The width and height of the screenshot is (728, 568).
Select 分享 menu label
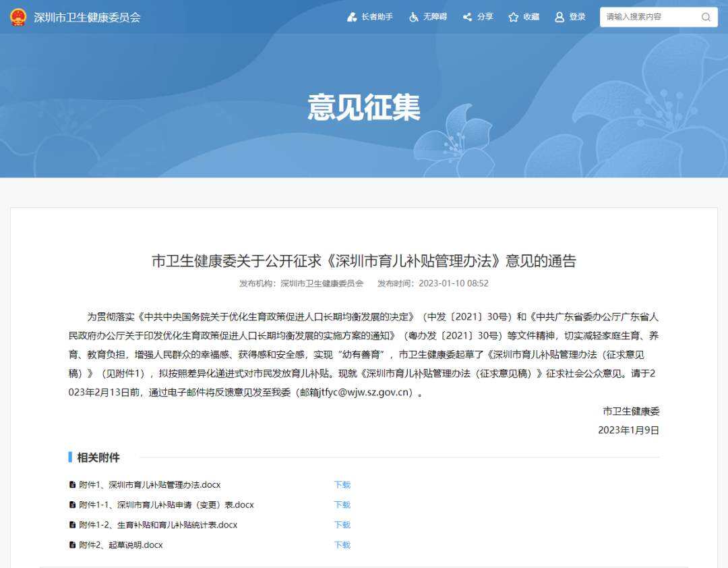click(485, 17)
